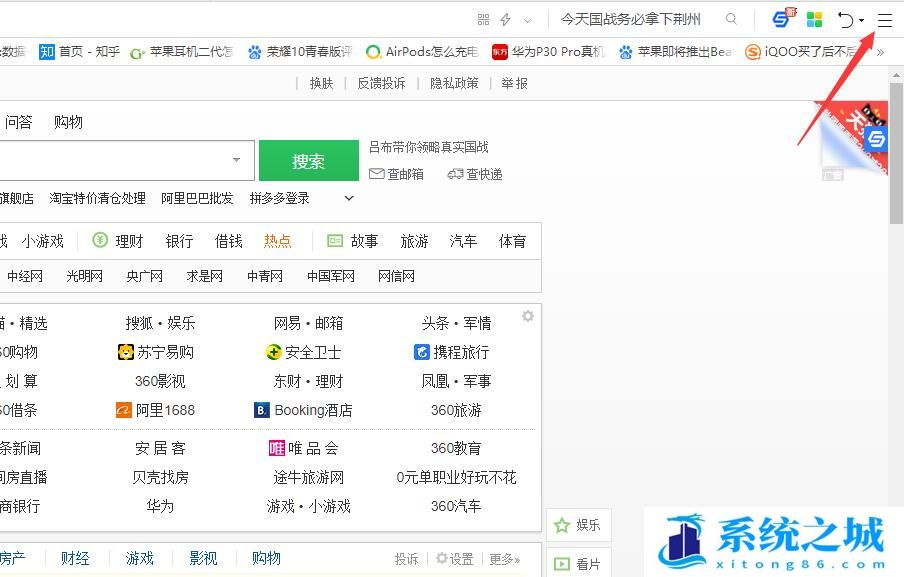904x577 pixels.
Task: Open the 苹果即将推出Beats bookmark
Action: coord(675,52)
